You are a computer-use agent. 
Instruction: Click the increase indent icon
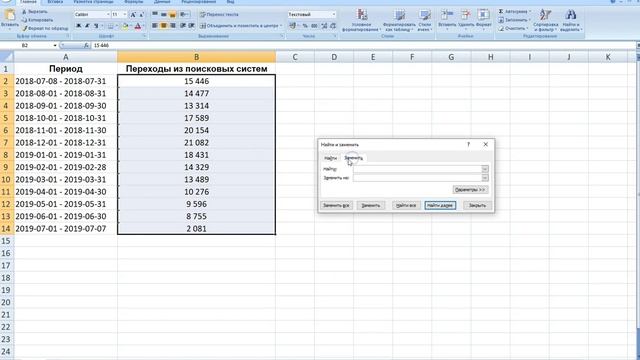pyautogui.click(x=191, y=26)
